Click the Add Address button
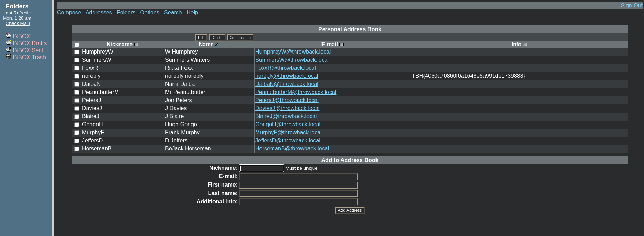 coord(350,210)
